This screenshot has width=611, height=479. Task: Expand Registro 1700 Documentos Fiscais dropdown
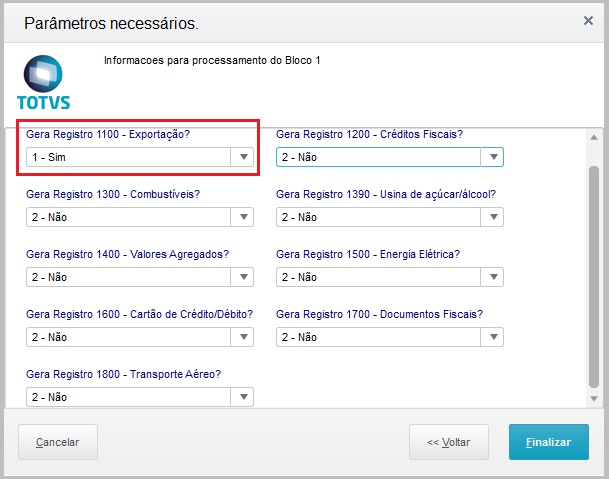[492, 337]
